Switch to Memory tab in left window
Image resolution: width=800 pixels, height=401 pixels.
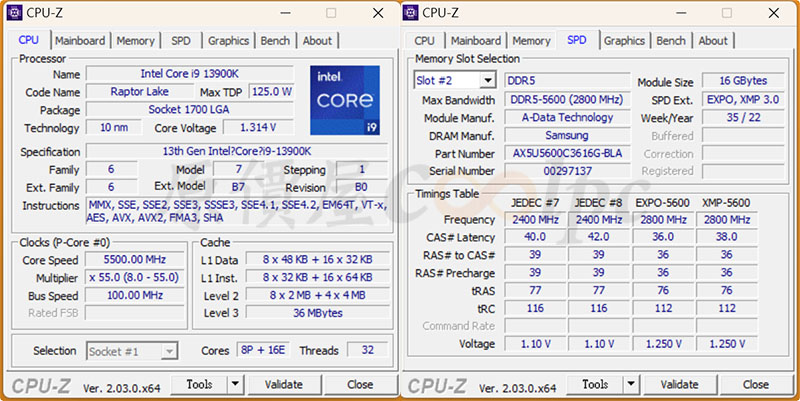tap(135, 41)
